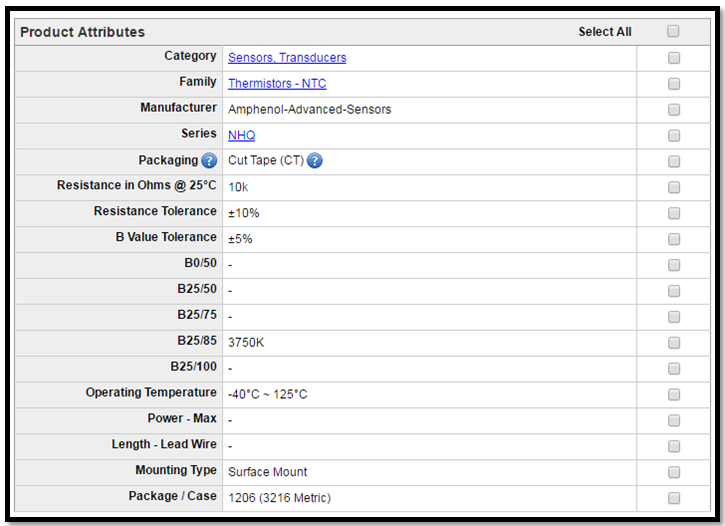Viewport: 725px width, 526px height.
Task: Open the Sensors, Transducers category link
Action: (x=287, y=58)
